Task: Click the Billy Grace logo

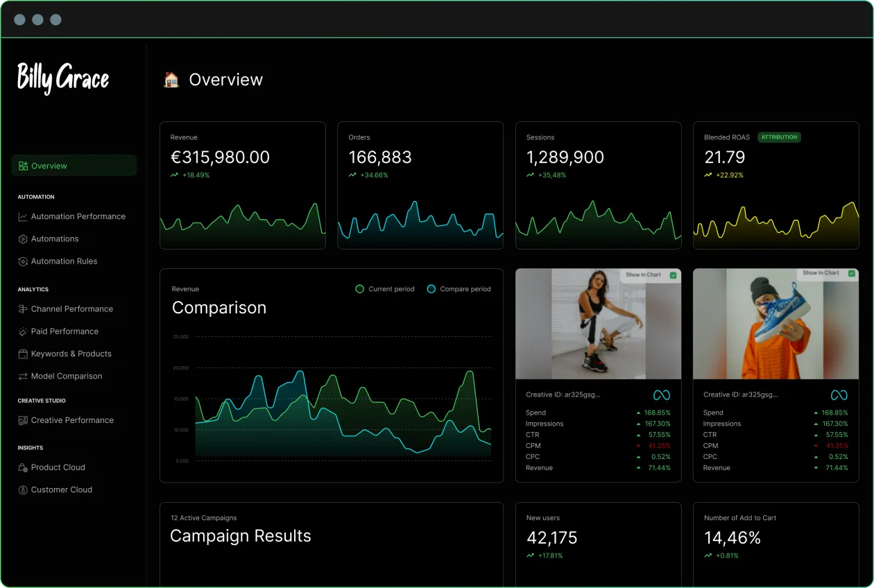Action: pyautogui.click(x=63, y=78)
